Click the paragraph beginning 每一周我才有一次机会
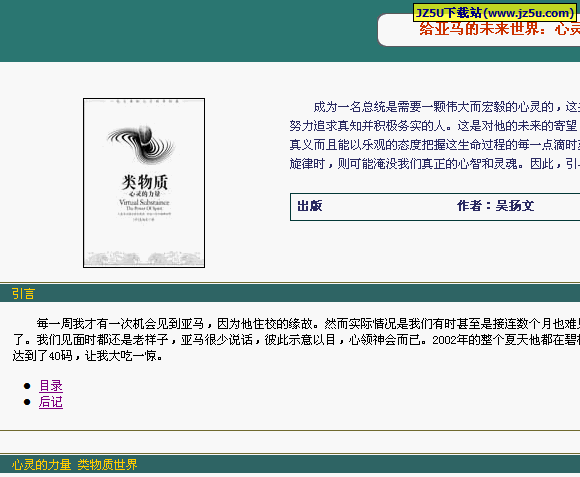 296,339
